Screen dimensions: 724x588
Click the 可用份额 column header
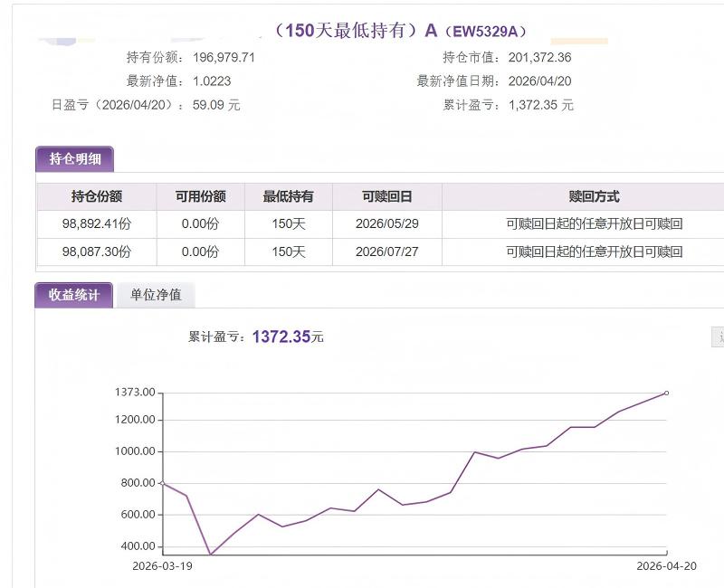click(200, 196)
